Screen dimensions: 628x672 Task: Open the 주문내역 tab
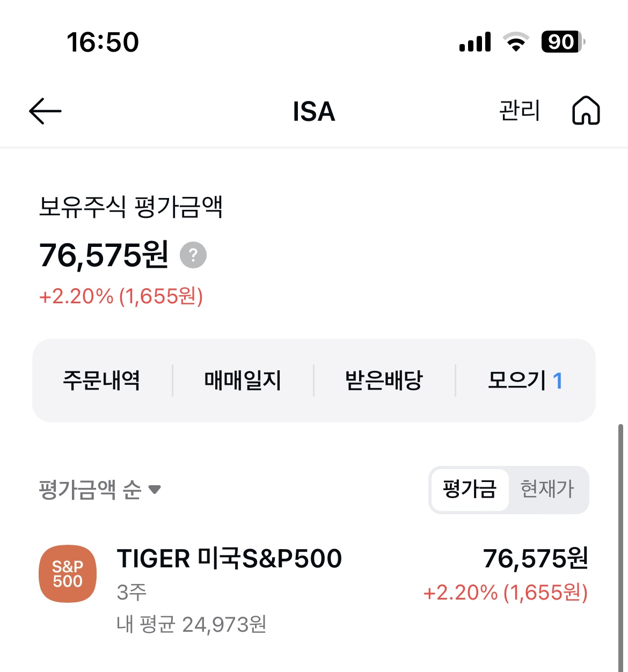[x=101, y=381]
